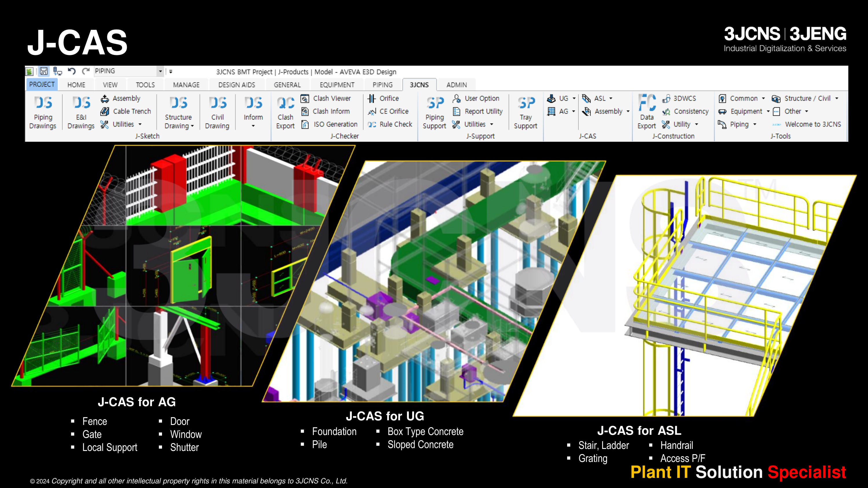Viewport: 868px width, 488px height.
Task: Click the 'Sloped Concrete' bullet text
Action: coord(420,445)
